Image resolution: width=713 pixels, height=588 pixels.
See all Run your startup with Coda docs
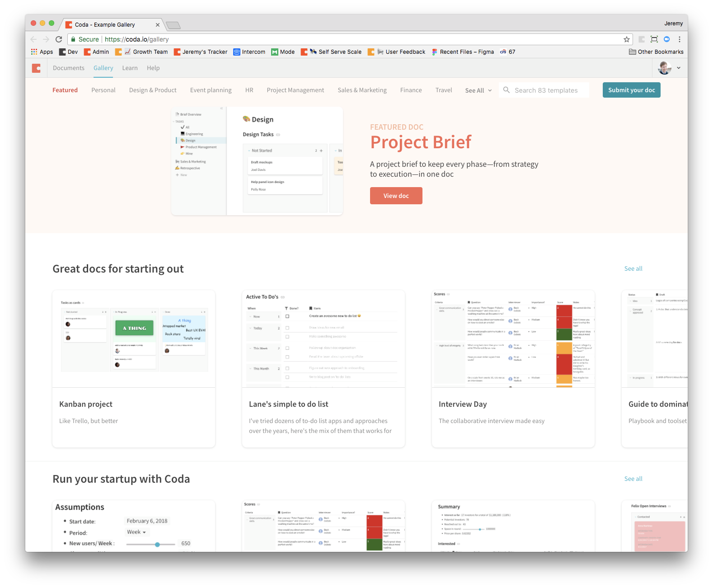[x=633, y=479]
